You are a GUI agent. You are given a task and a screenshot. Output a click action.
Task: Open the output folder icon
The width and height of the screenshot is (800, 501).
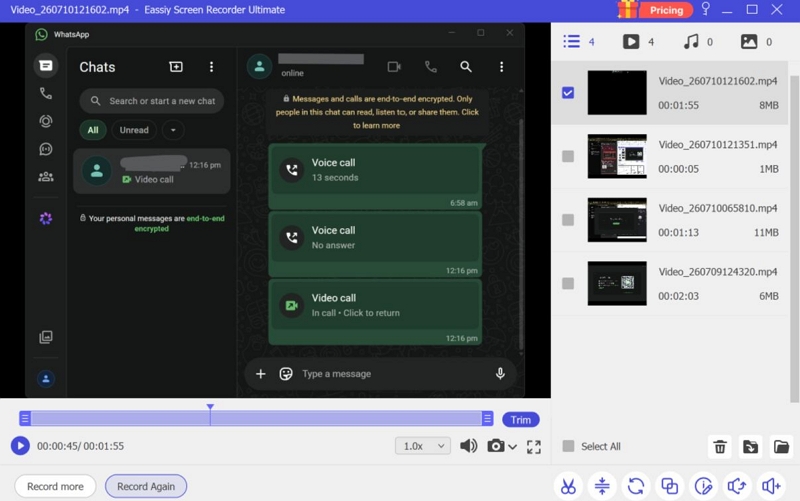click(x=781, y=447)
